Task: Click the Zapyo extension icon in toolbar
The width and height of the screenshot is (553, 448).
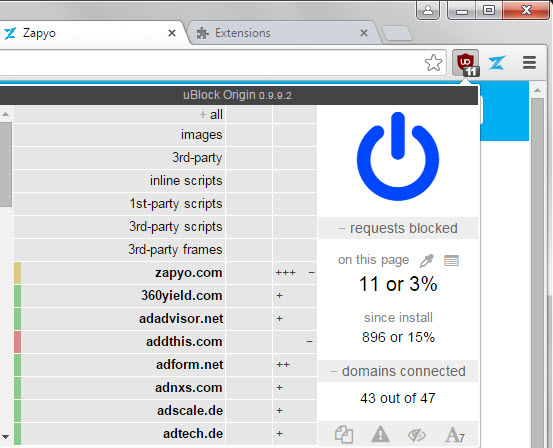Action: pos(497,63)
